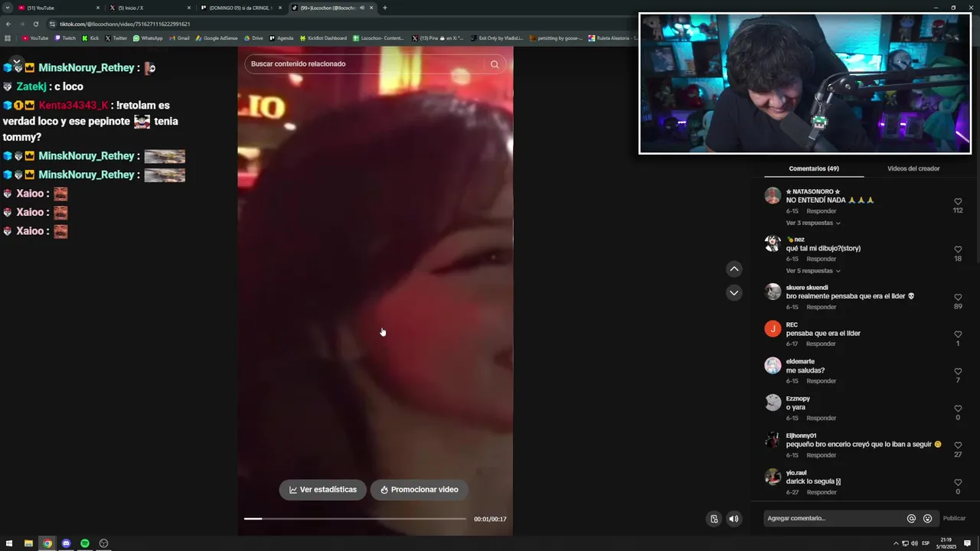Close the Locochon TikTok browser tab

(x=371, y=8)
